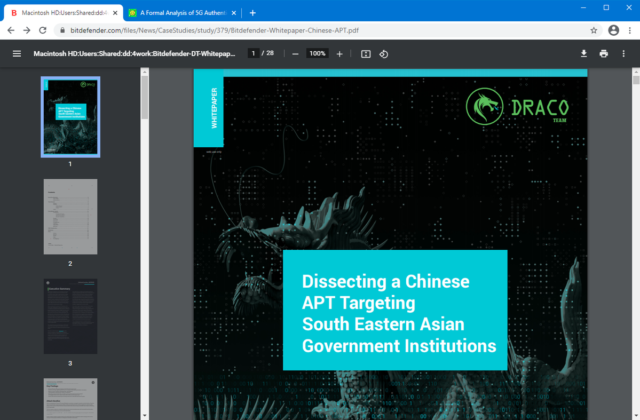Image resolution: width=640 pixels, height=420 pixels.
Task: Open the Chrome three-dot browser menu
Action: click(630, 30)
